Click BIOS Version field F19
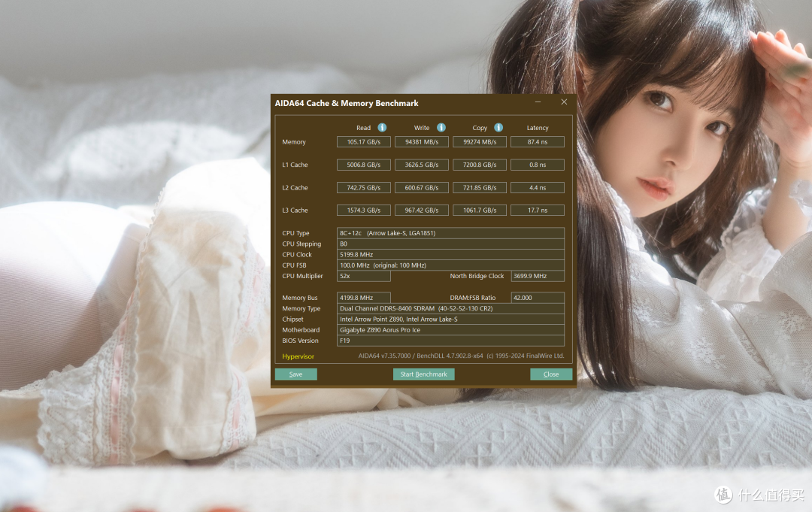The height and width of the screenshot is (512, 812). coord(450,341)
